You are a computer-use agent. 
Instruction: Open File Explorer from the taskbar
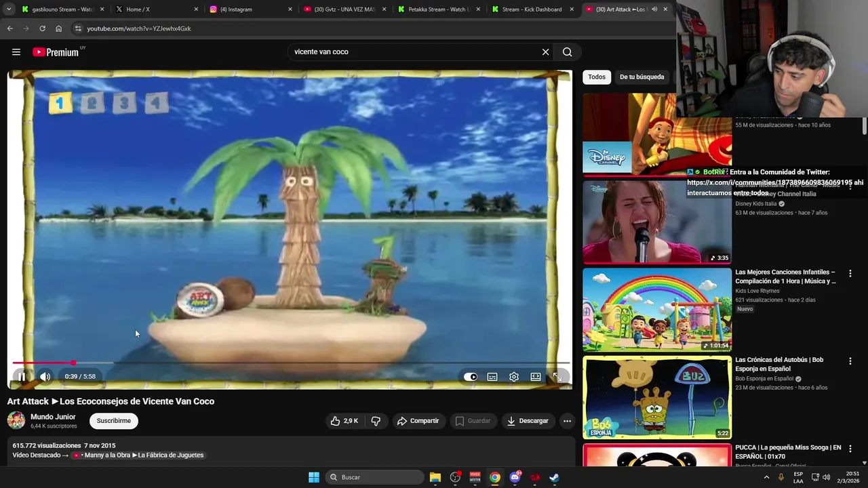point(435,477)
